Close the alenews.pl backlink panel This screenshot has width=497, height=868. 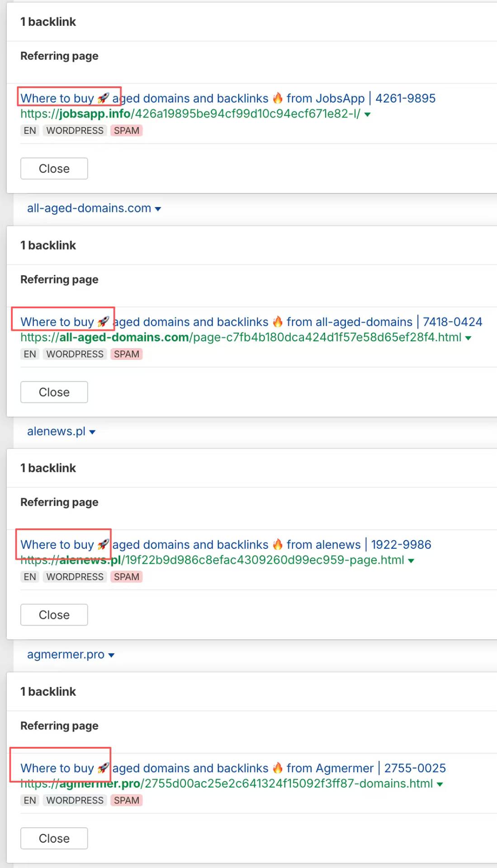pos(54,615)
